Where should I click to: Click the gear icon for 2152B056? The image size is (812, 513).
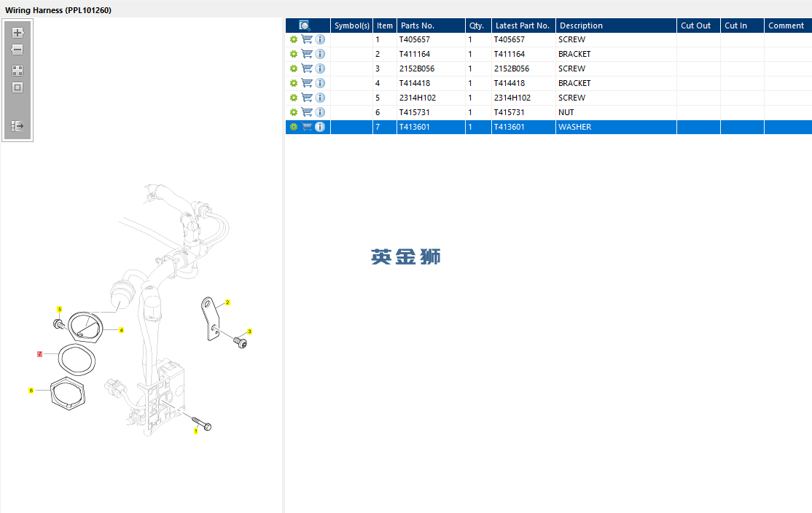tap(294, 68)
